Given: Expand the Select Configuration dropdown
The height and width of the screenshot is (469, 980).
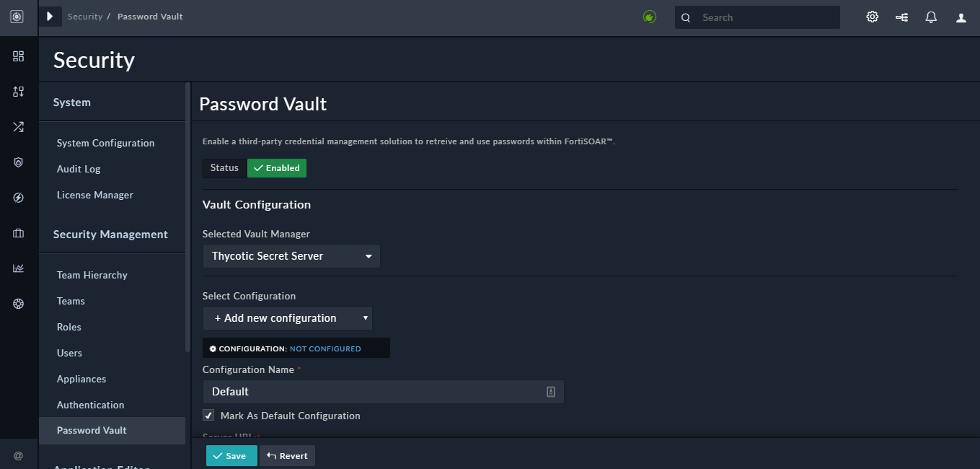Looking at the screenshot, I should click(x=287, y=317).
